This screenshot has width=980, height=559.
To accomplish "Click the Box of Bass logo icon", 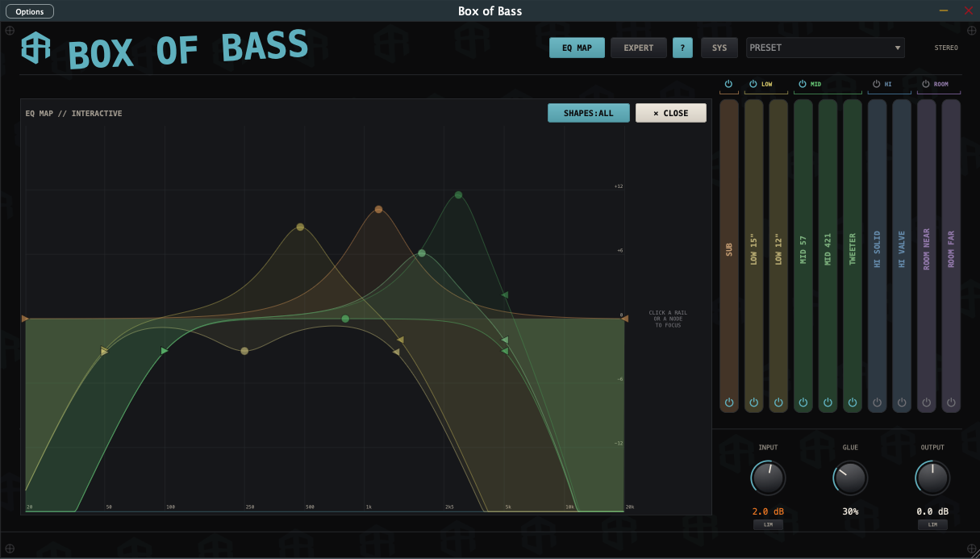I will point(35,48).
